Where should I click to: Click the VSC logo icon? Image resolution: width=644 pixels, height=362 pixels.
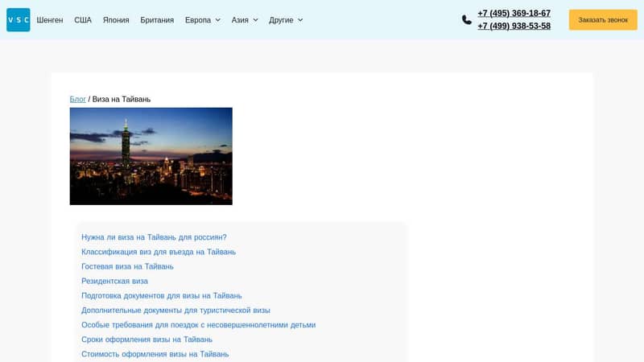tap(18, 19)
